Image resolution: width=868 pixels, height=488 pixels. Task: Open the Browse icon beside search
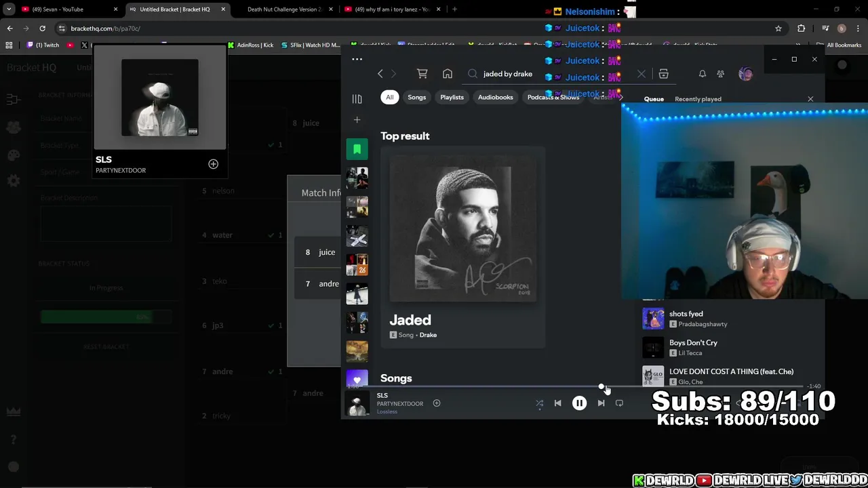664,74
